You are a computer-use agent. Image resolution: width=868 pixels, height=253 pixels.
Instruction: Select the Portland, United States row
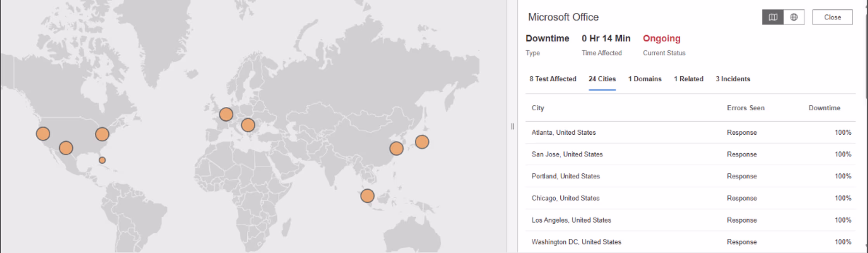[x=690, y=176]
